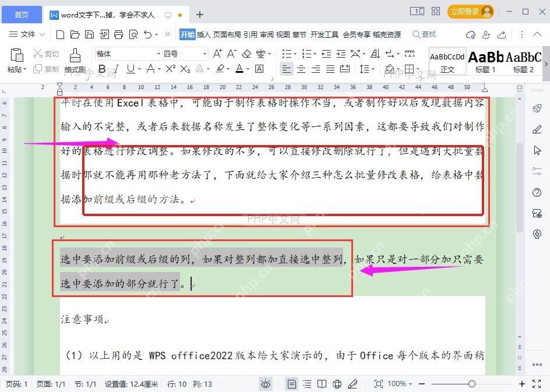Switch to the 页面布局 (Page Layout) tab
The height and width of the screenshot is (392, 550).
(x=227, y=34)
